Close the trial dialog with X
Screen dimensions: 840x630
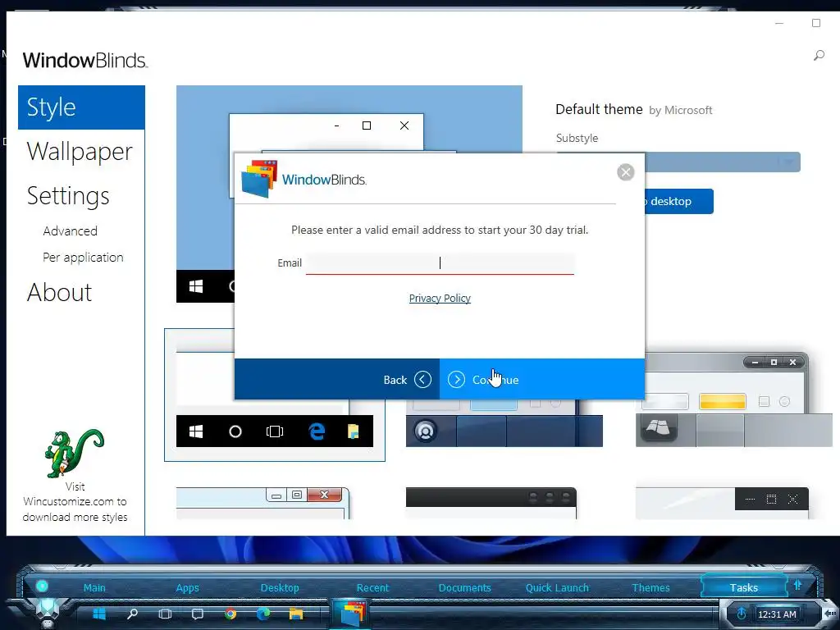(x=626, y=172)
